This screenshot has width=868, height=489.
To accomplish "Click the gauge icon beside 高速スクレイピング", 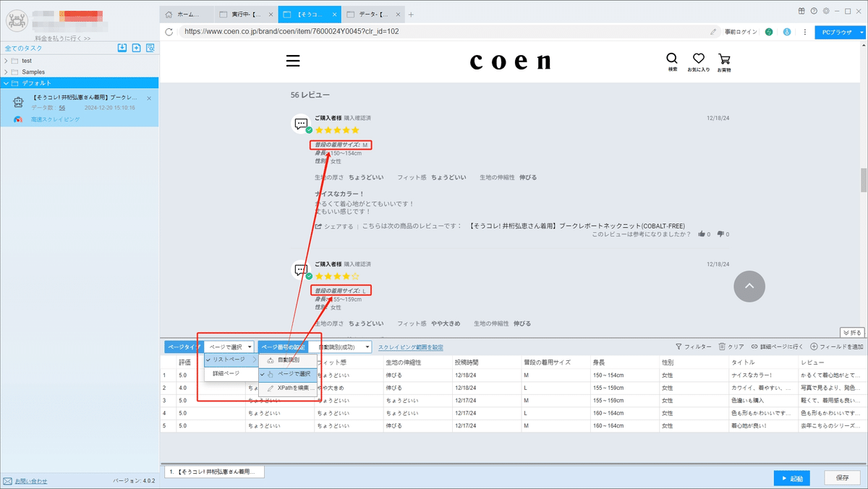I will tap(20, 119).
